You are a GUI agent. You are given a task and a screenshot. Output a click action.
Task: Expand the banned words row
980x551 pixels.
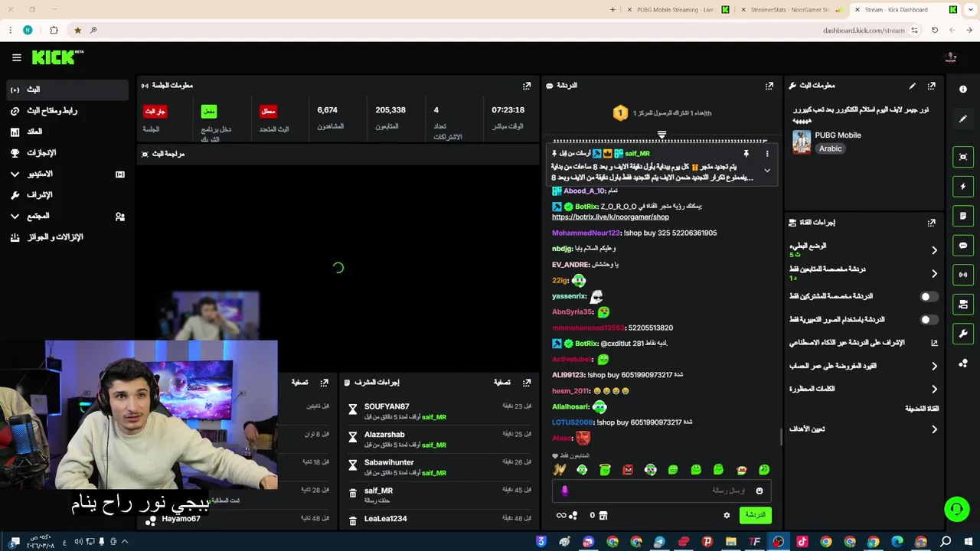[864, 389]
